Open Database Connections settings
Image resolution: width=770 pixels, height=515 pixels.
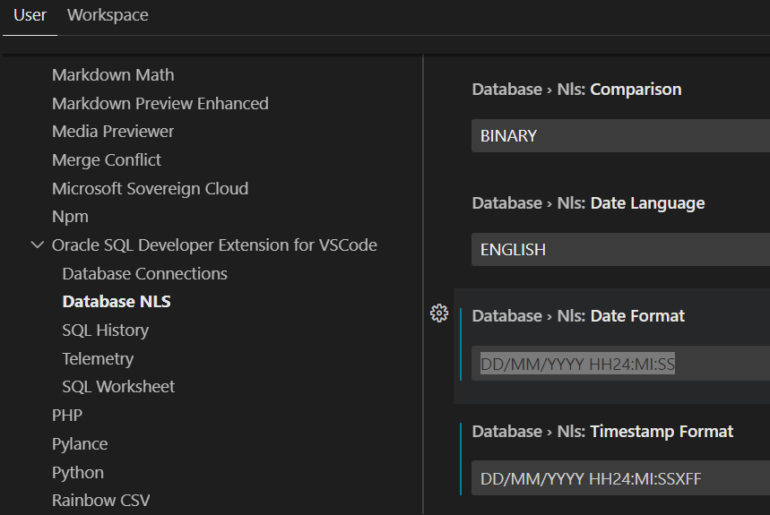tap(144, 274)
